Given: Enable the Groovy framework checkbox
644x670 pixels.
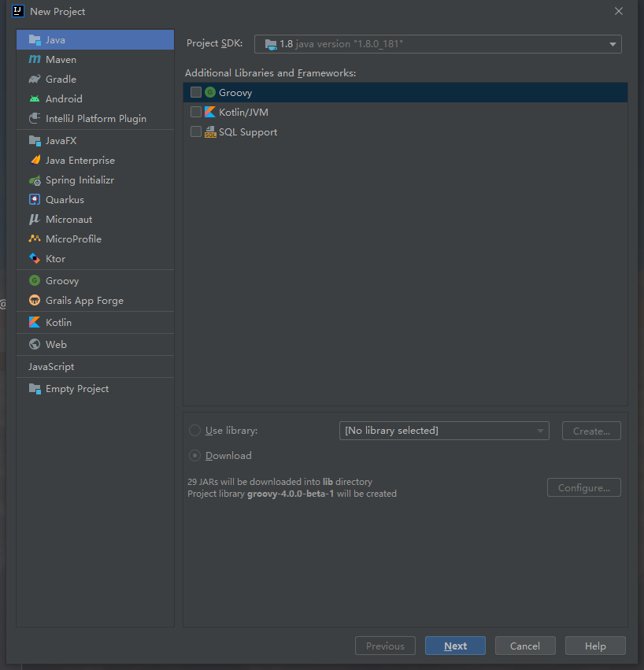Looking at the screenshot, I should (196, 92).
